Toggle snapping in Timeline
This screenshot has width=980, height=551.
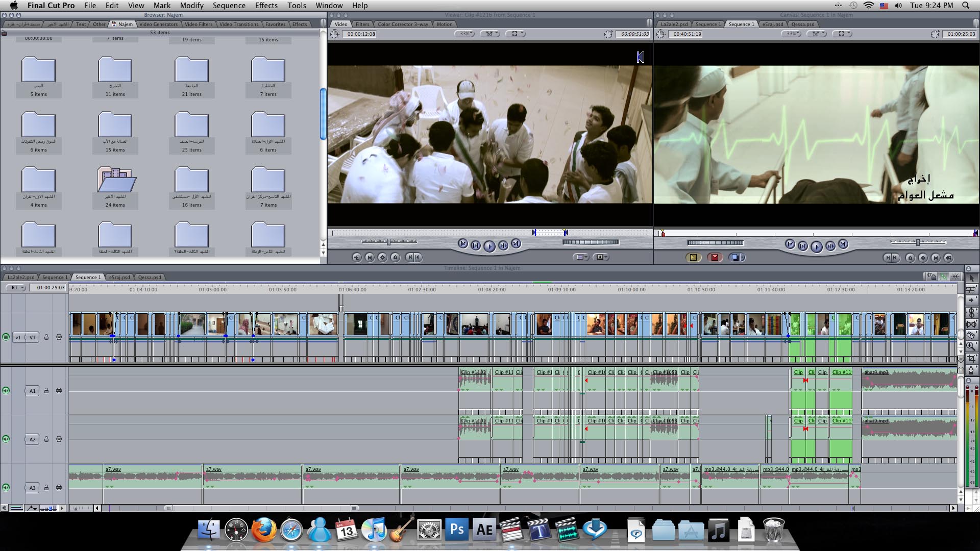coord(955,277)
